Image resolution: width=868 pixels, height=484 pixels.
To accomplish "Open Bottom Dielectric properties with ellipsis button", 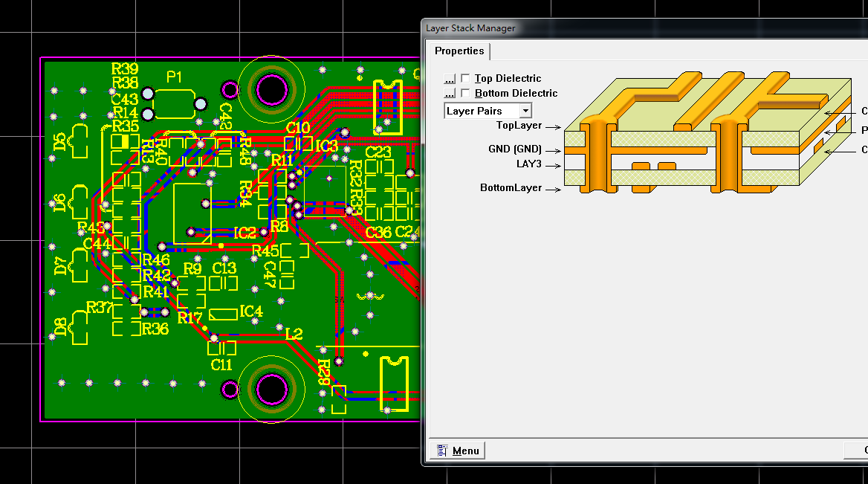I will (449, 94).
